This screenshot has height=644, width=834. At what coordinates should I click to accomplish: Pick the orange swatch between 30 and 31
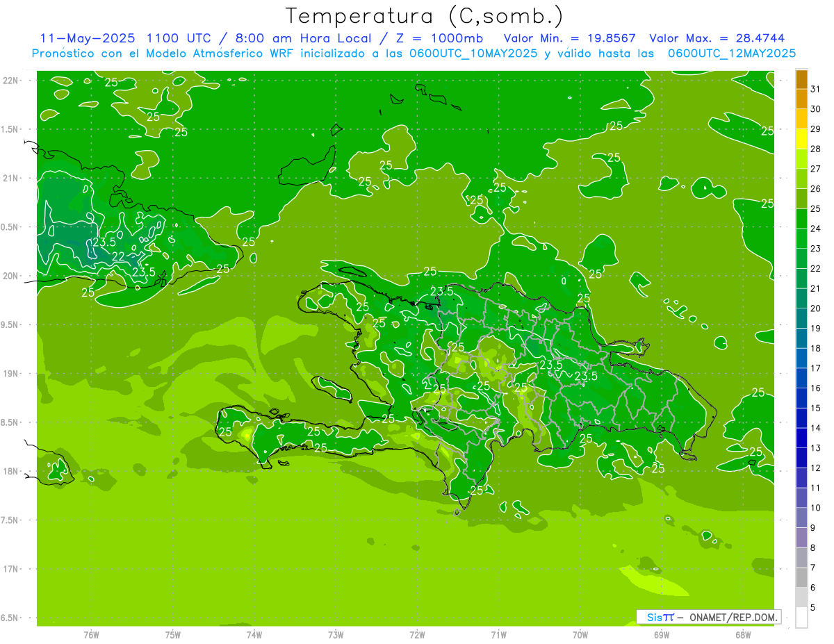click(801, 99)
